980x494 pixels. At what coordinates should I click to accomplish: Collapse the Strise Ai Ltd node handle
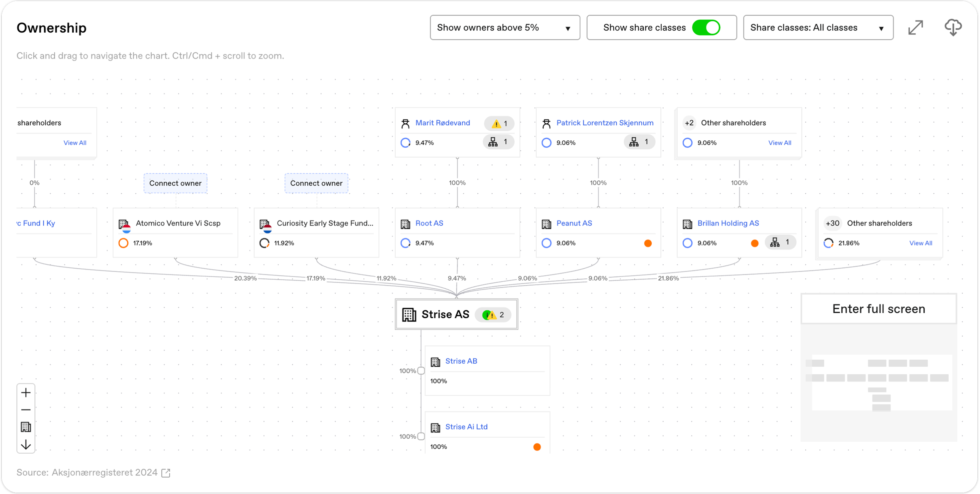click(x=421, y=436)
